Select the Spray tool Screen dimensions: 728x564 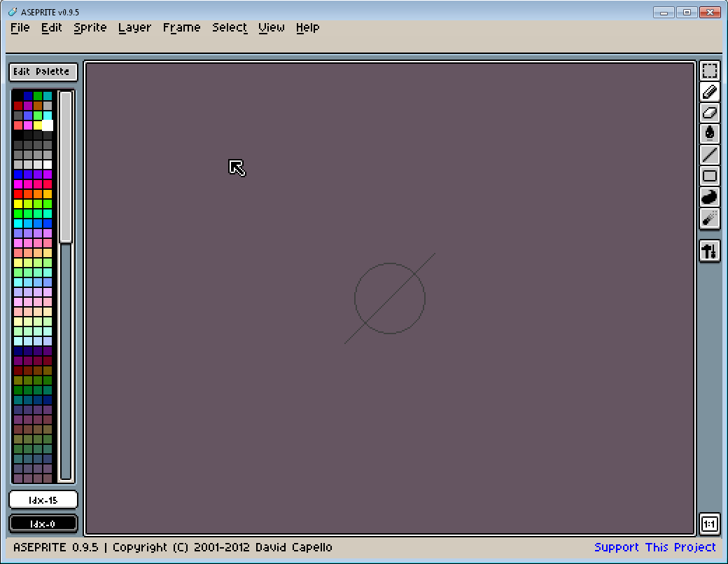709,218
